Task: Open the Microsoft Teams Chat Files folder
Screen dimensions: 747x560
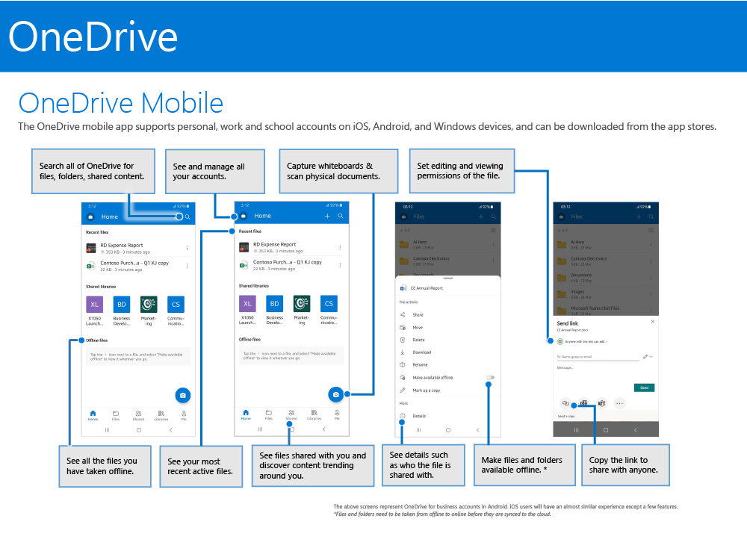Action: coord(605,310)
